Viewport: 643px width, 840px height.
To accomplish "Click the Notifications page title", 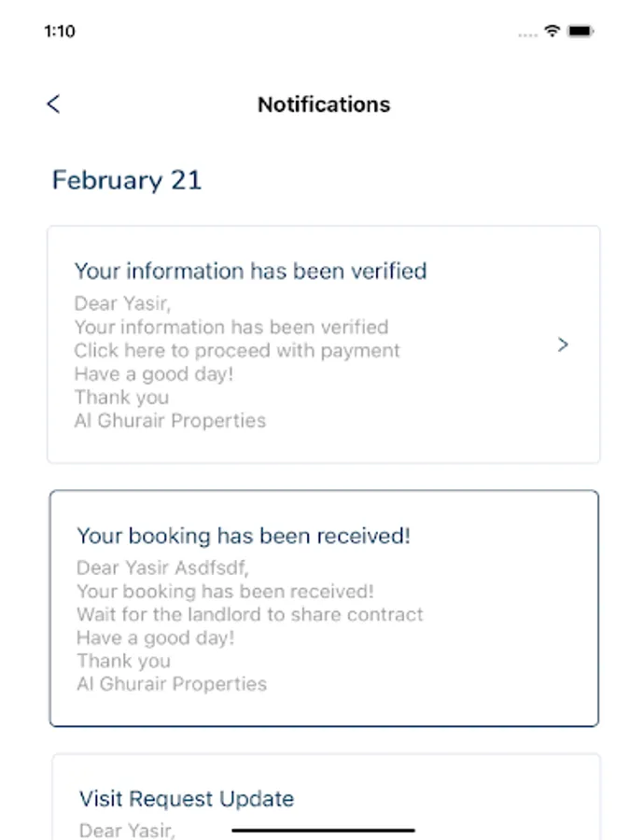I will [x=324, y=105].
